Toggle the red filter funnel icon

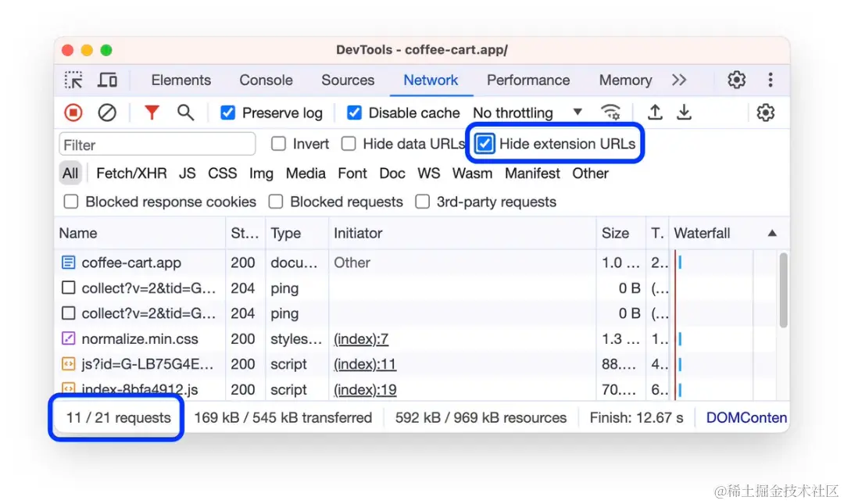tap(152, 112)
